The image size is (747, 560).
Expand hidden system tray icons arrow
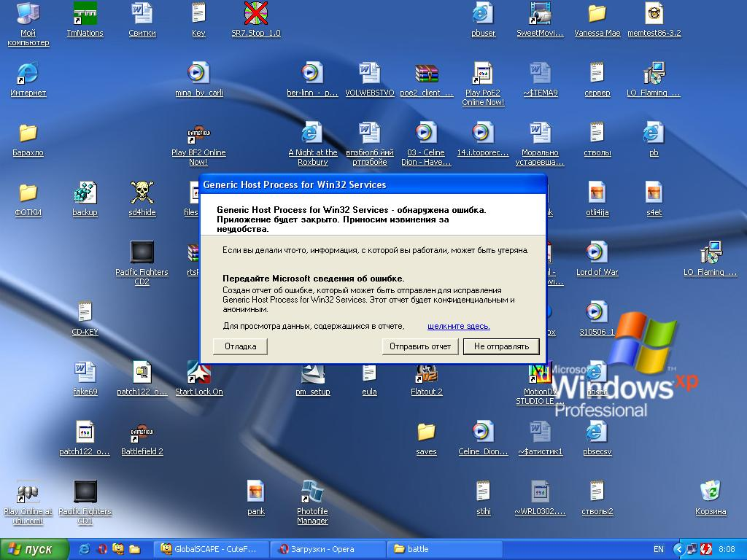click(679, 549)
